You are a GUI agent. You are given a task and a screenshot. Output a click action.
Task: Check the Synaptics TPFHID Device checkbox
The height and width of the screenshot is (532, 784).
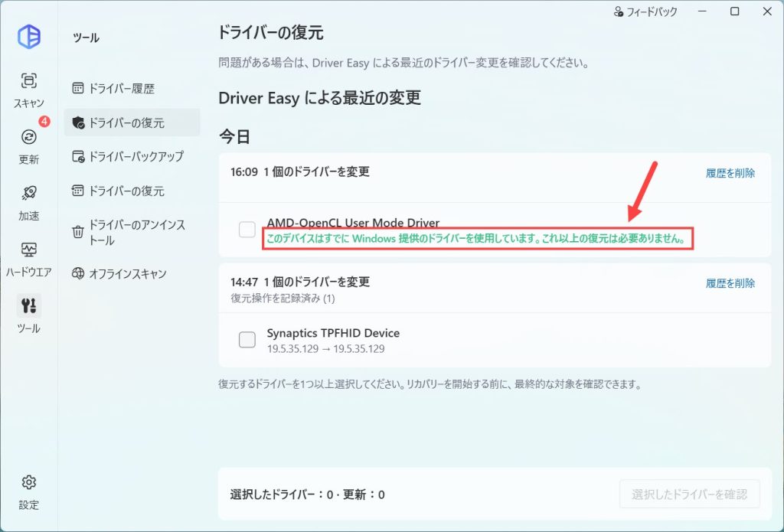(x=247, y=340)
